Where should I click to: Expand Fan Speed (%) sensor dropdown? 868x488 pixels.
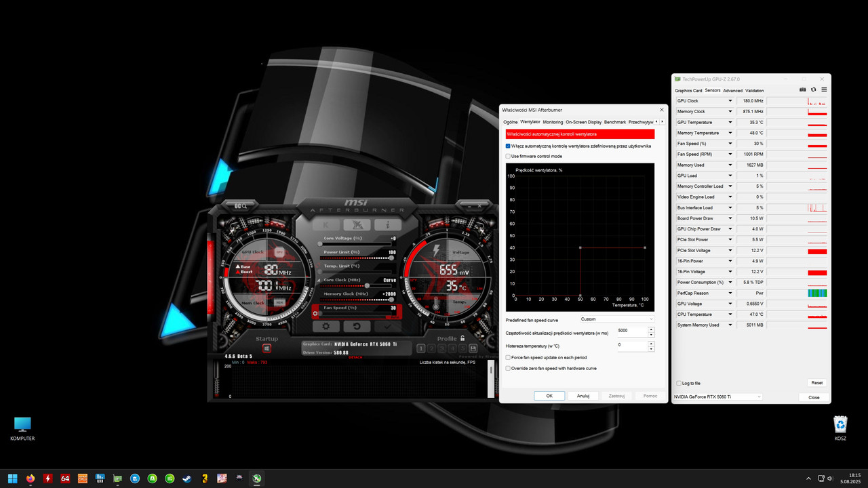point(730,144)
